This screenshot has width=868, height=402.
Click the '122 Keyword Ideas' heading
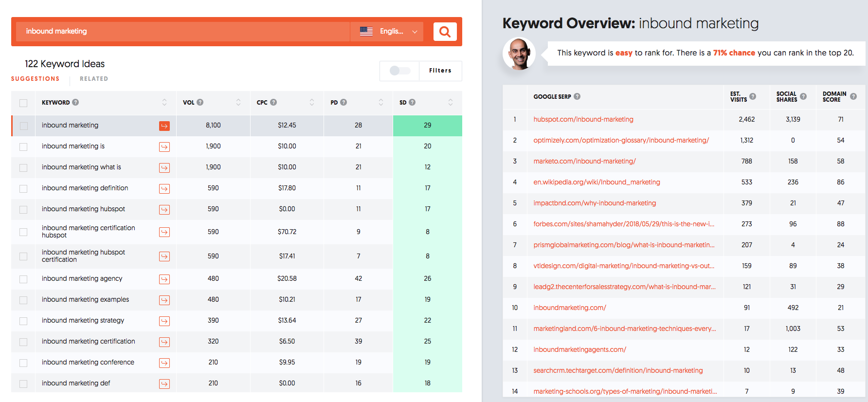(65, 64)
